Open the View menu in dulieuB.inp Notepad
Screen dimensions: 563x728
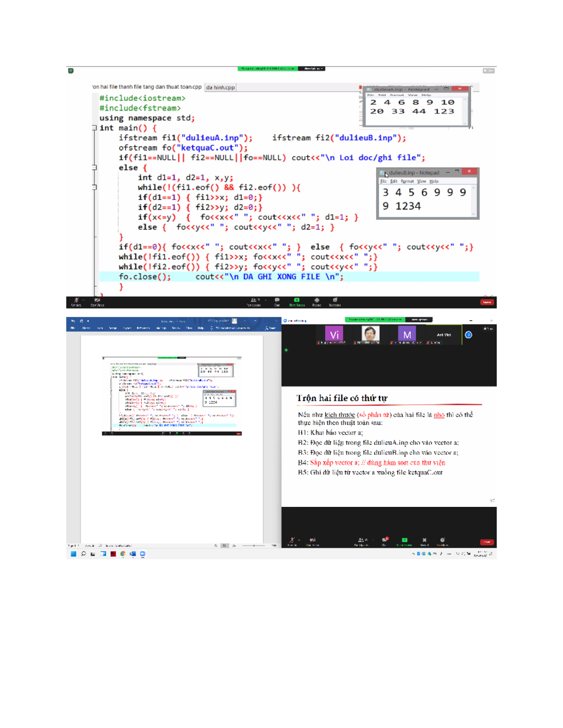tap(421, 181)
